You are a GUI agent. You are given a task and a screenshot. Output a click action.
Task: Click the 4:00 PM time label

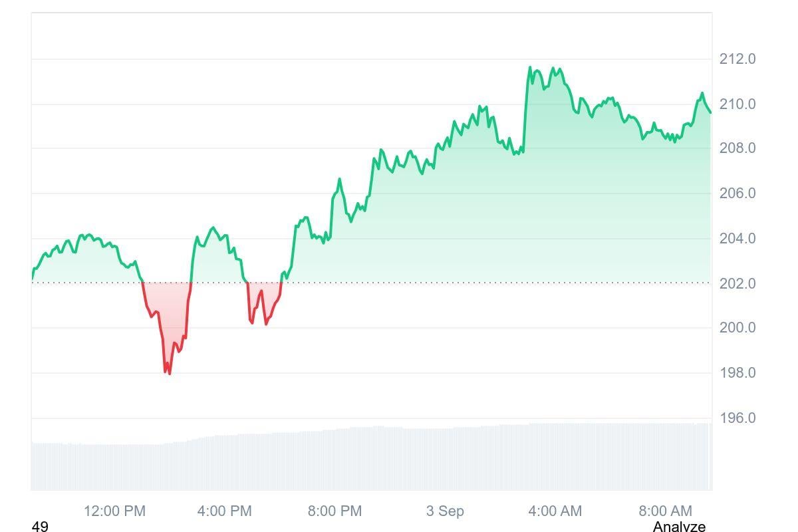click(225, 511)
